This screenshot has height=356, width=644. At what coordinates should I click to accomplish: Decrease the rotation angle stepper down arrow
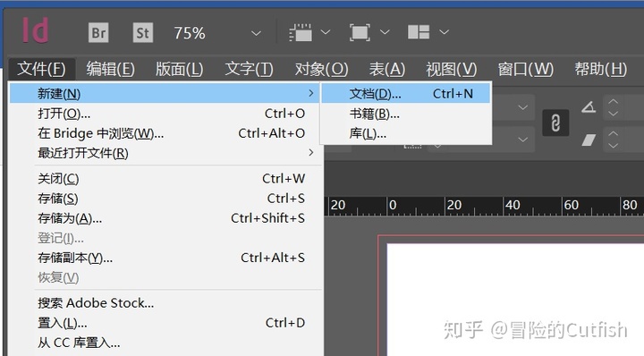[x=614, y=114]
